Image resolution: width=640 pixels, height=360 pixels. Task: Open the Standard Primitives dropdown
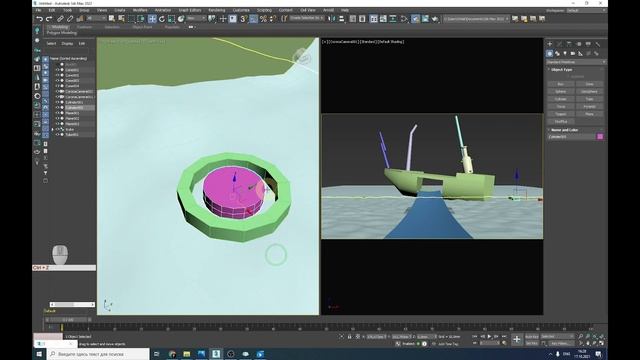click(x=576, y=62)
